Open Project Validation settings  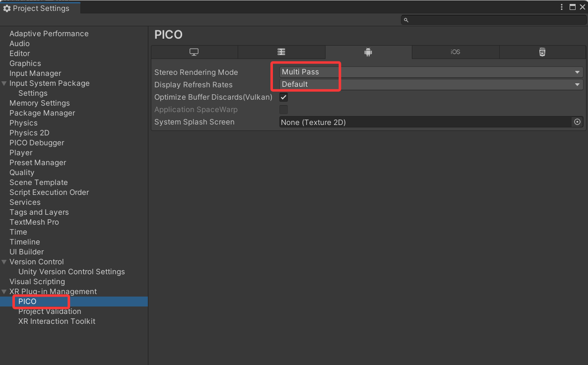[50, 311]
